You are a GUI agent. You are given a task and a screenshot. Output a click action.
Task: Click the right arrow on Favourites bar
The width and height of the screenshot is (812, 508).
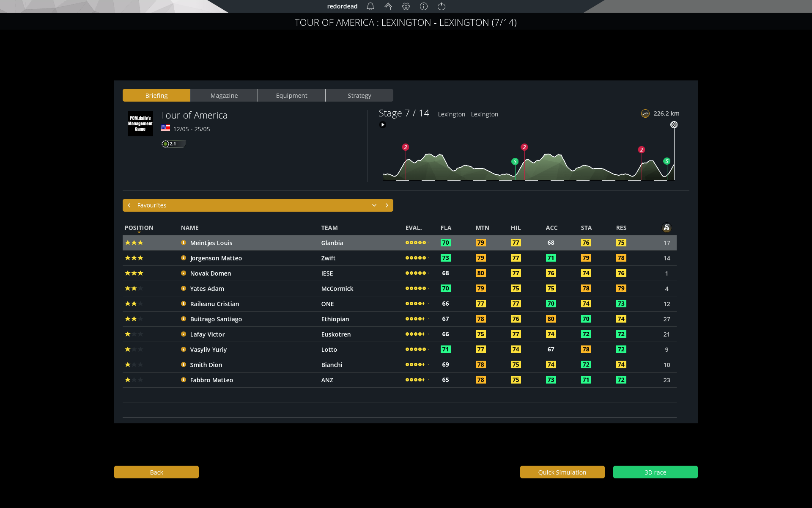(x=387, y=205)
